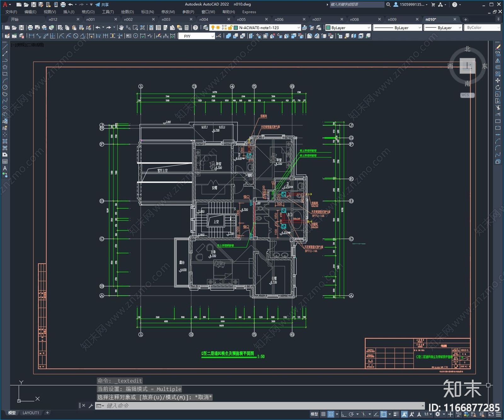Select the Polygon drawing tool

[5, 67]
